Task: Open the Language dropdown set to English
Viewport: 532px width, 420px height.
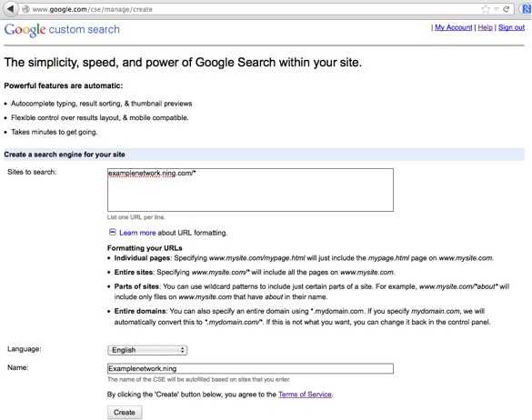Action: coord(147,350)
